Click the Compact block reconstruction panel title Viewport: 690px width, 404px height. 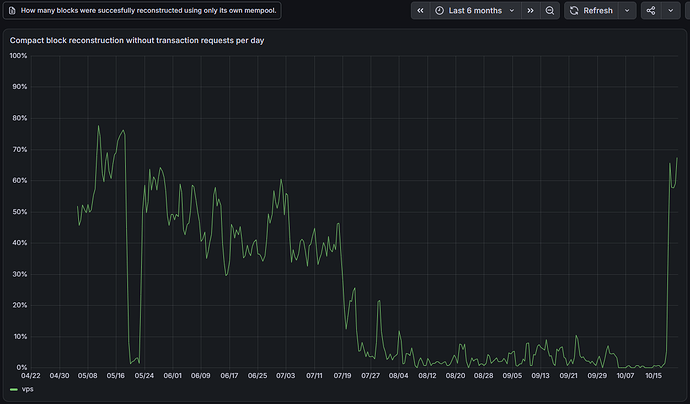(x=137, y=40)
